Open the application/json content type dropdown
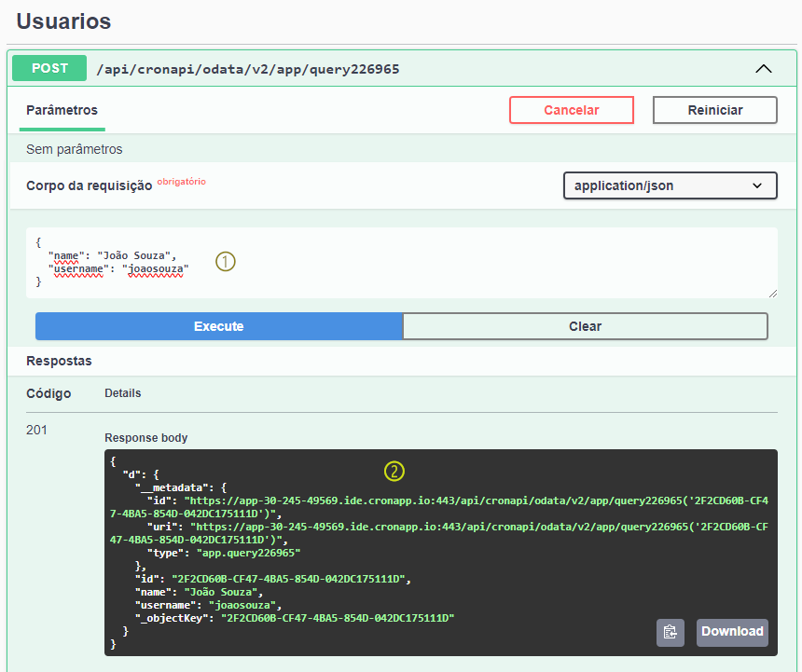The height and width of the screenshot is (672, 802). pyautogui.click(x=670, y=185)
